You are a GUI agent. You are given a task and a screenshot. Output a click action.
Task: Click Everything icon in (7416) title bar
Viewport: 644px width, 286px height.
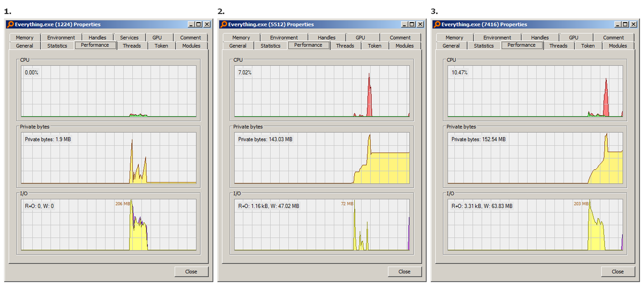[x=437, y=24]
